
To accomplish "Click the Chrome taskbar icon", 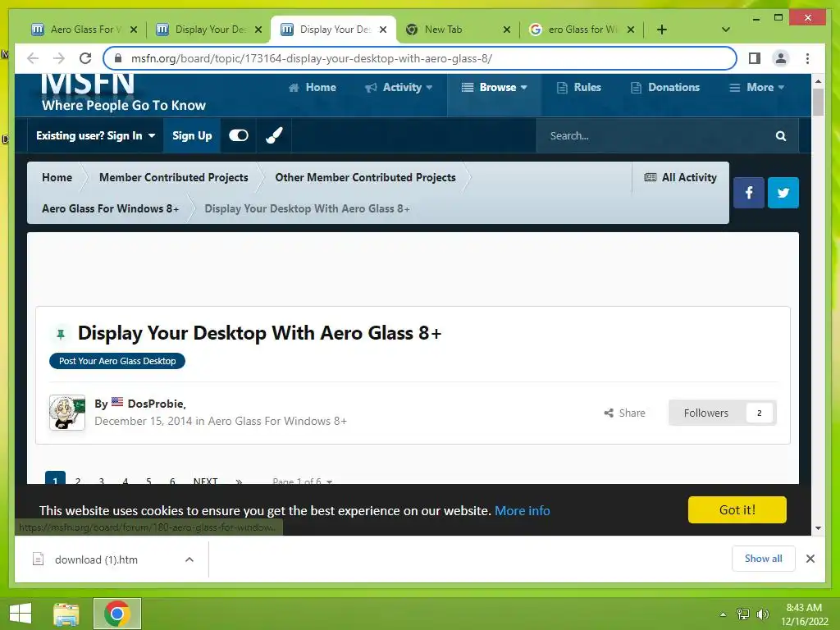I will [x=116, y=614].
